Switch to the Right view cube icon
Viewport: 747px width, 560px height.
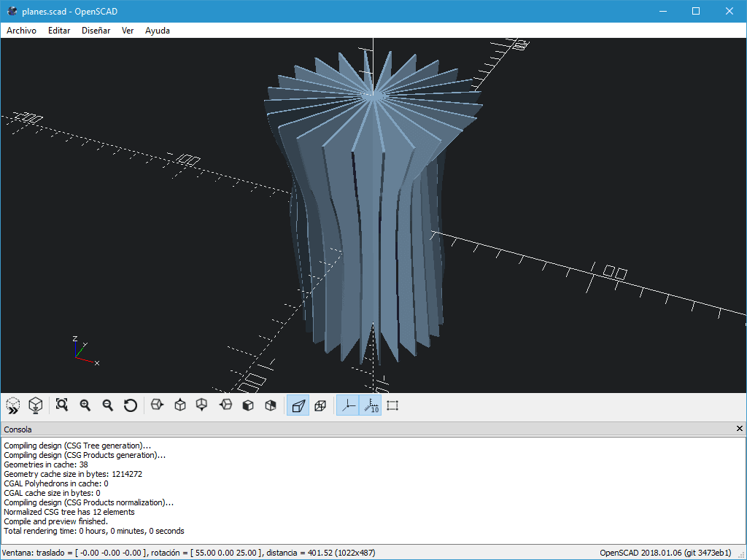coord(157,405)
